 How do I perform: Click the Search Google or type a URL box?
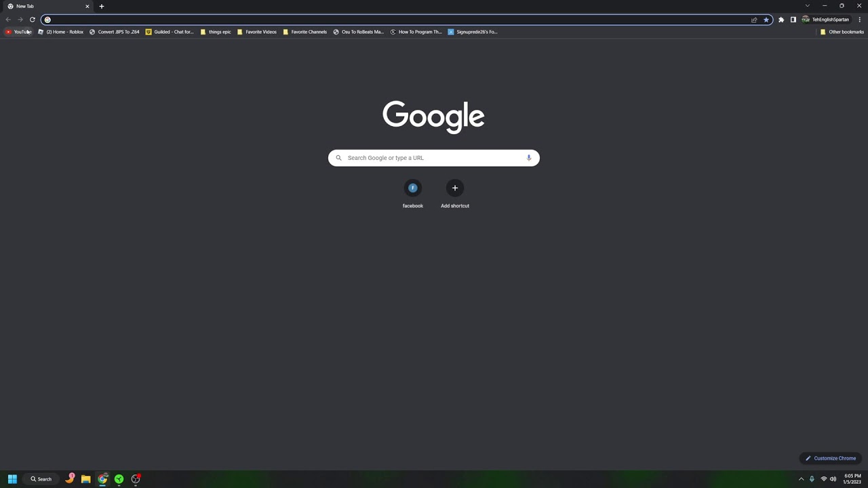click(434, 158)
